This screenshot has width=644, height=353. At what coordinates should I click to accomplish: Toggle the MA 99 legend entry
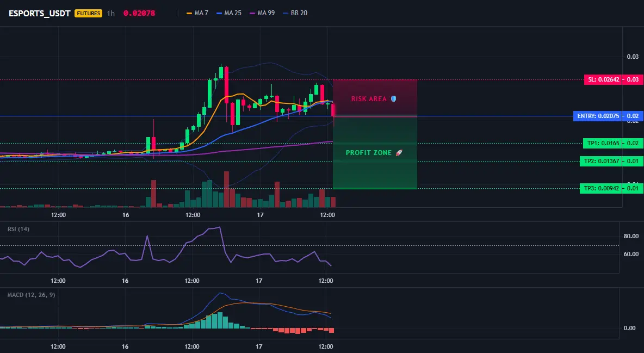[x=262, y=13]
